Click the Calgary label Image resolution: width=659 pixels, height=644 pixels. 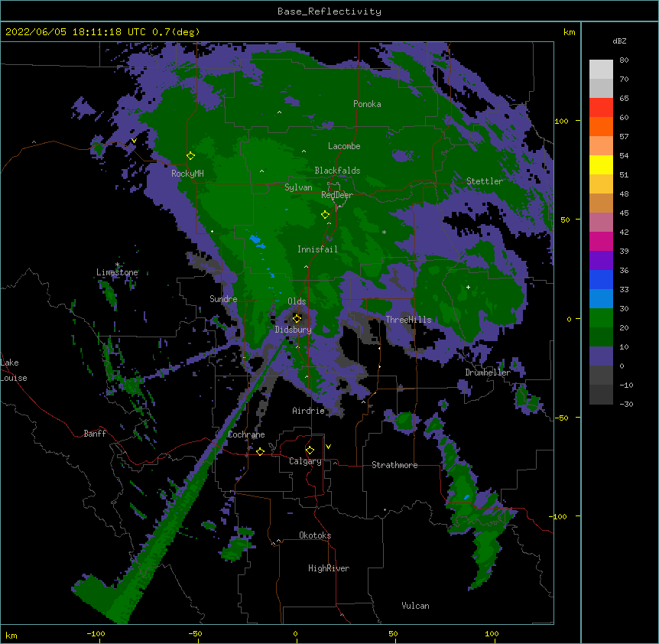pos(305,461)
